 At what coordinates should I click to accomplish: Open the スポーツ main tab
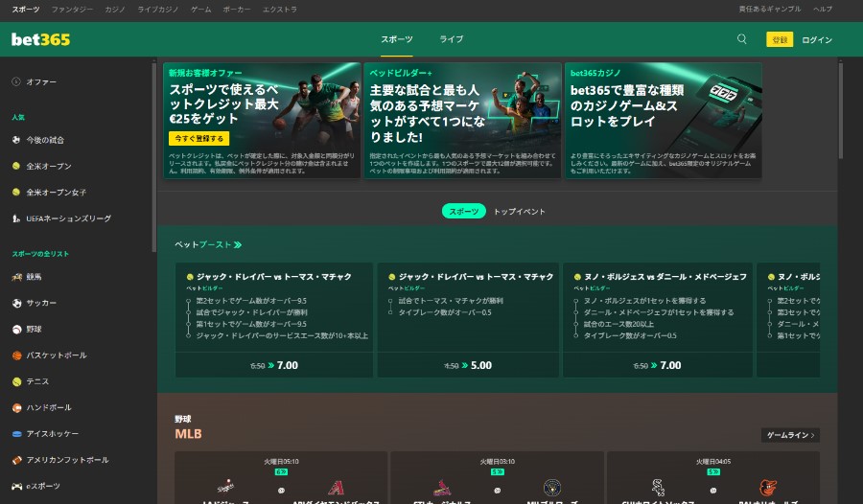397,39
